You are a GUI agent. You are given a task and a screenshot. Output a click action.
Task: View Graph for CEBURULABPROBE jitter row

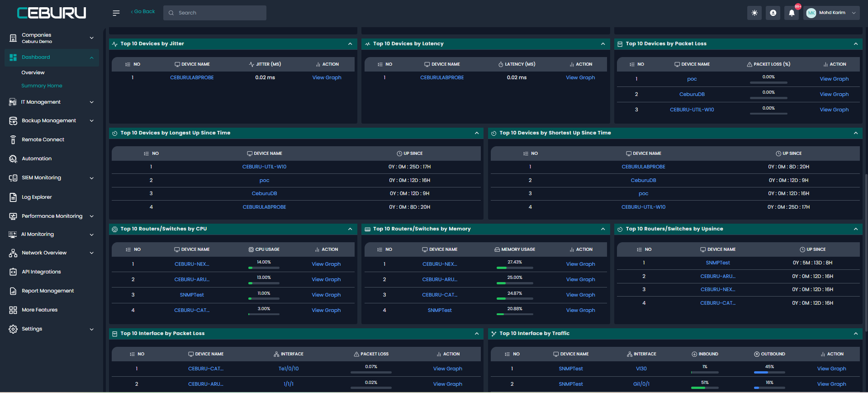(327, 77)
